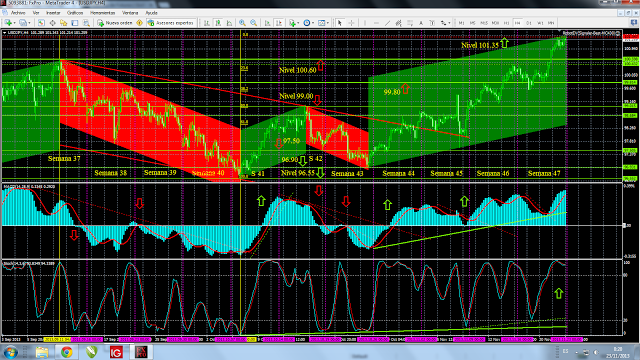Click the Zoom Out magnifier icon
Screen dimensions: 640x360
click(x=253, y=23)
